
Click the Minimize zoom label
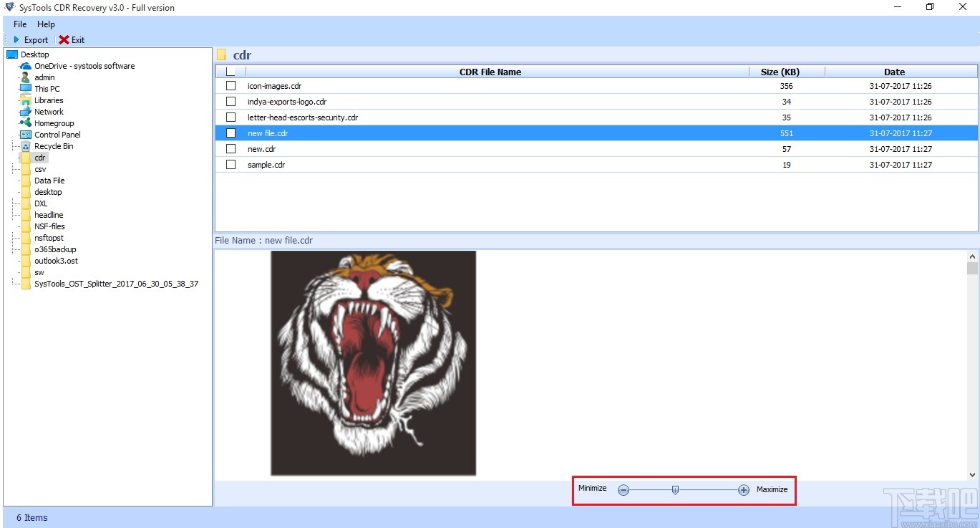pos(592,489)
